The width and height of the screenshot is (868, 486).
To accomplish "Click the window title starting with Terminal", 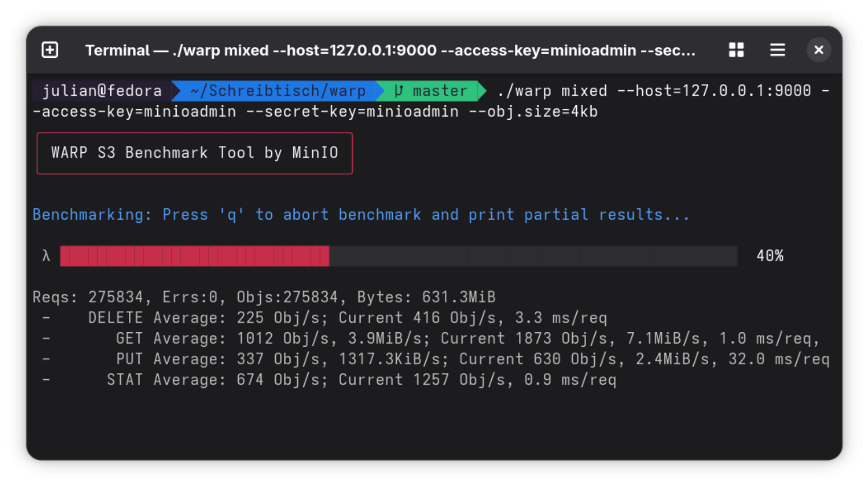I will point(390,51).
